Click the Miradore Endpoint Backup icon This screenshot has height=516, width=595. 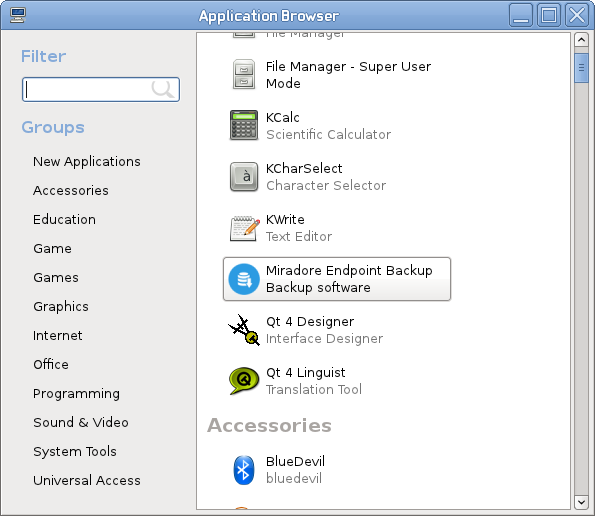coord(244,279)
